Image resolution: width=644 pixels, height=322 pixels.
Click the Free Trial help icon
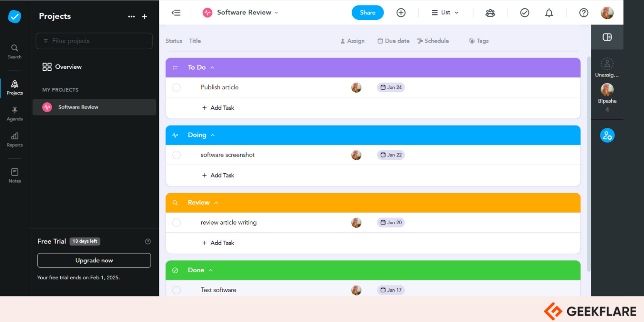(148, 241)
